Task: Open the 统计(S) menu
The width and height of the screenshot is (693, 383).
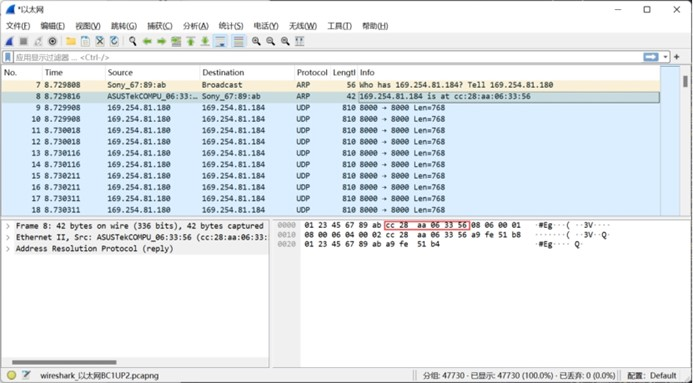Action: pyautogui.click(x=231, y=26)
